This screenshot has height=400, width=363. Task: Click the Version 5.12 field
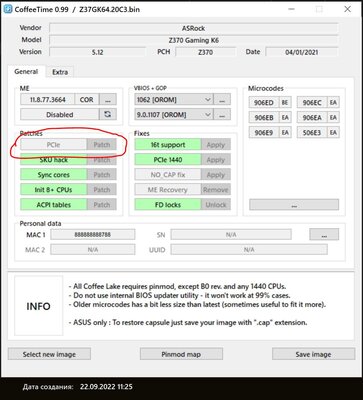tap(97, 52)
